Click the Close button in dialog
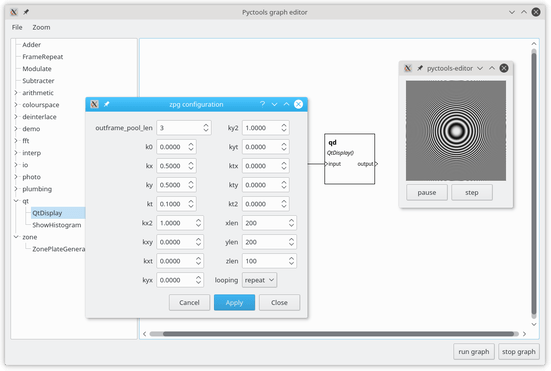The height and width of the screenshot is (371, 551). (279, 302)
